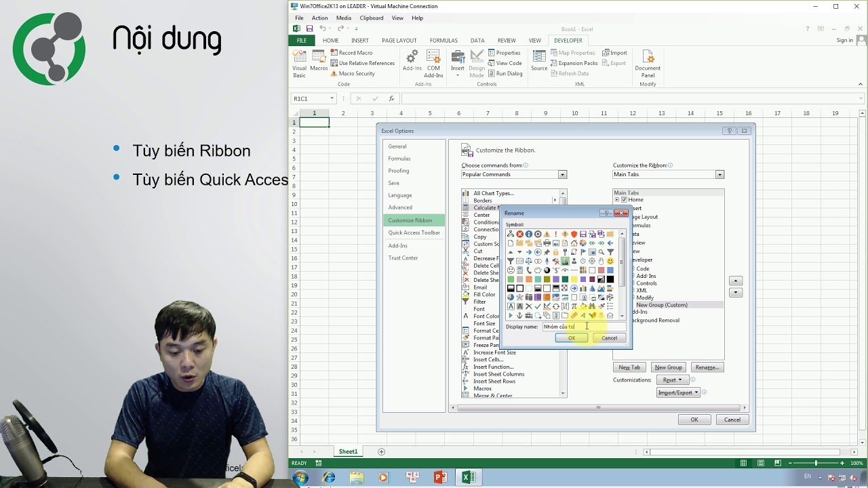Pick the yellow square color symbol
This screenshot has height=488, width=868.
coord(574,279)
